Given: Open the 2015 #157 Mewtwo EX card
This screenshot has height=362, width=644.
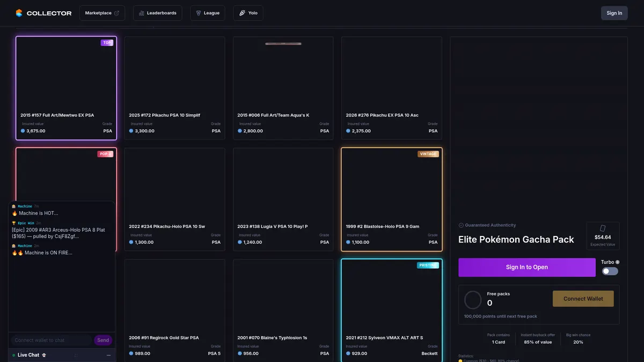Looking at the screenshot, I should (66, 88).
